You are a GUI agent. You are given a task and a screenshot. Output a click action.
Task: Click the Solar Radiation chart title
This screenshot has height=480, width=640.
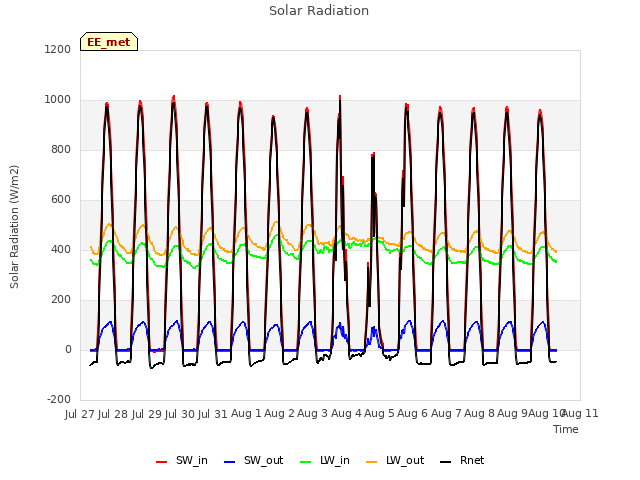pos(319,11)
